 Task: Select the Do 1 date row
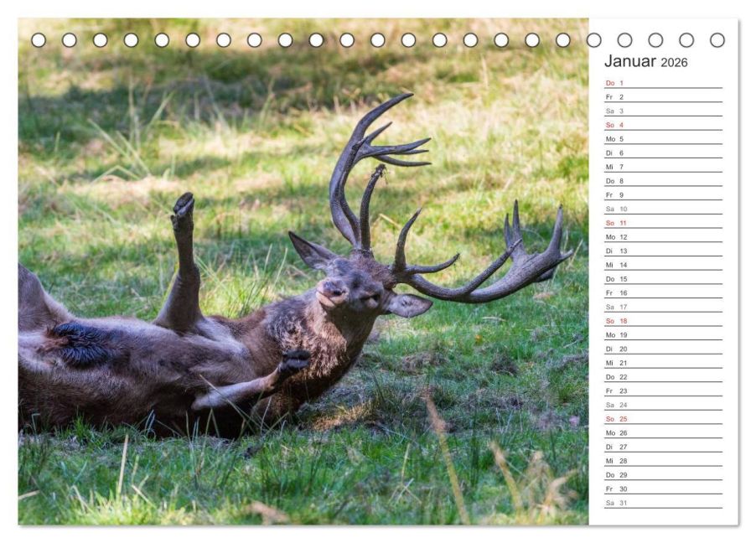coord(664,83)
